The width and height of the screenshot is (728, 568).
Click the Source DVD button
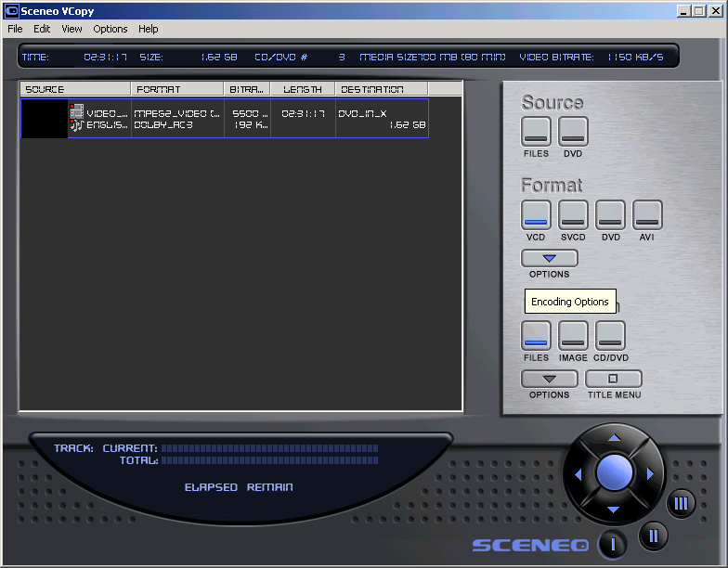click(573, 132)
